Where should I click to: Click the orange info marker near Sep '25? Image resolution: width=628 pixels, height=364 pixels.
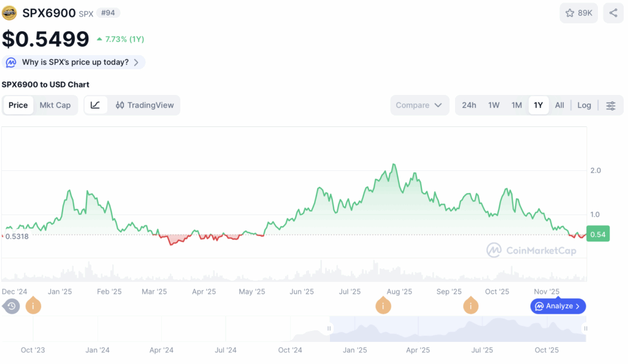point(470,306)
